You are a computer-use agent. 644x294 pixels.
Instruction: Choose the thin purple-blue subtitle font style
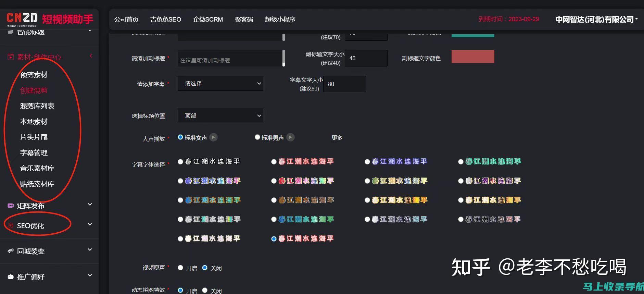coord(367,161)
